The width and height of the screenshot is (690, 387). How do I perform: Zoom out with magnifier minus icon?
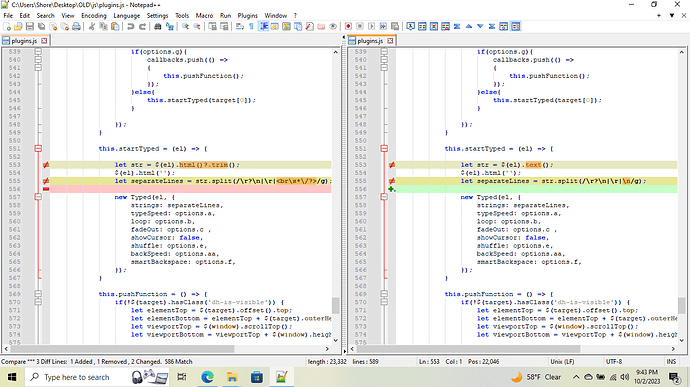coord(197,26)
